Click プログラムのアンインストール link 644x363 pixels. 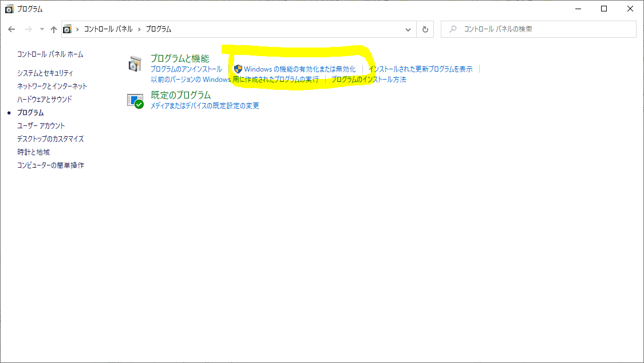pyautogui.click(x=186, y=69)
